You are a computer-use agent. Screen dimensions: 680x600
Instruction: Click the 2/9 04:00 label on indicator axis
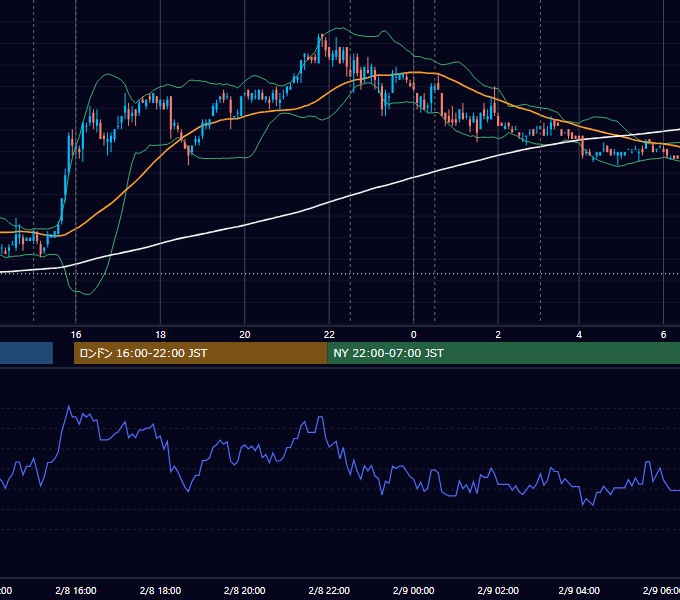pyautogui.click(x=579, y=590)
